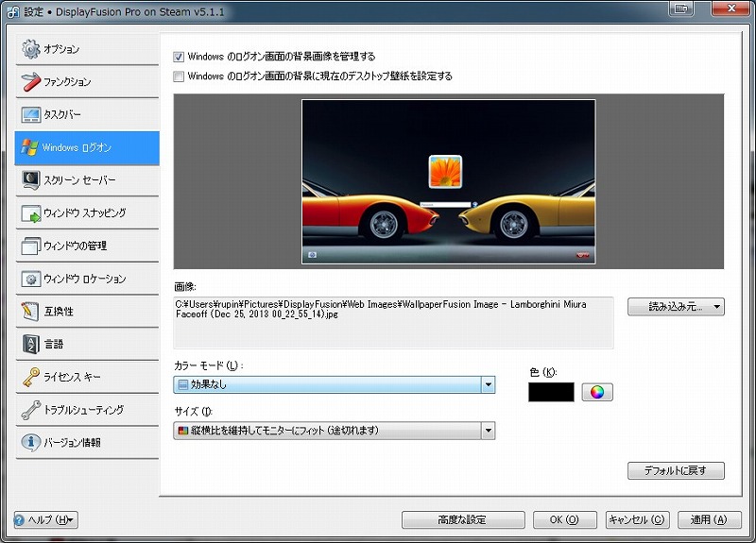This screenshot has height=543, width=756.
Task: Click the wrench icon for トラブルシューティング
Action: click(31, 410)
